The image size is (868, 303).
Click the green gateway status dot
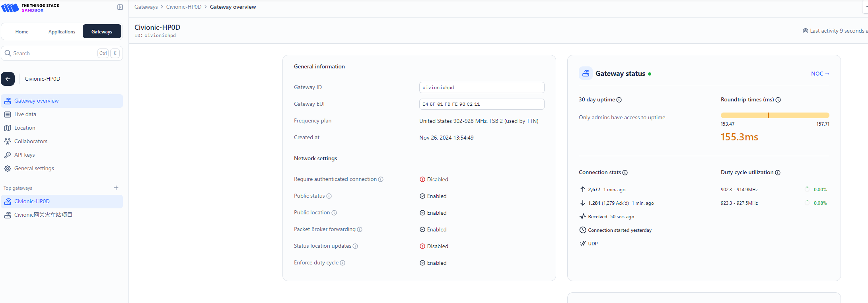pos(650,74)
